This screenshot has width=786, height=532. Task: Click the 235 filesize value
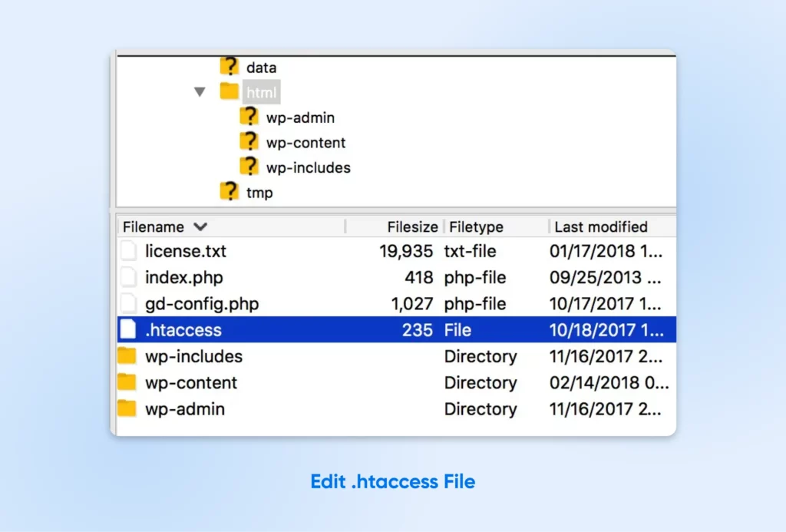418,330
